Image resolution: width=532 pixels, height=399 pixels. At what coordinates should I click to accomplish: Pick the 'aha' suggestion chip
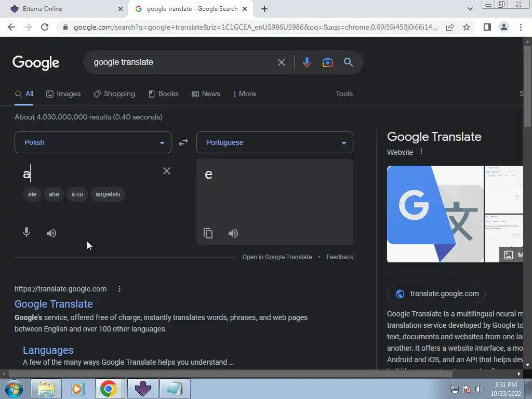click(x=54, y=194)
